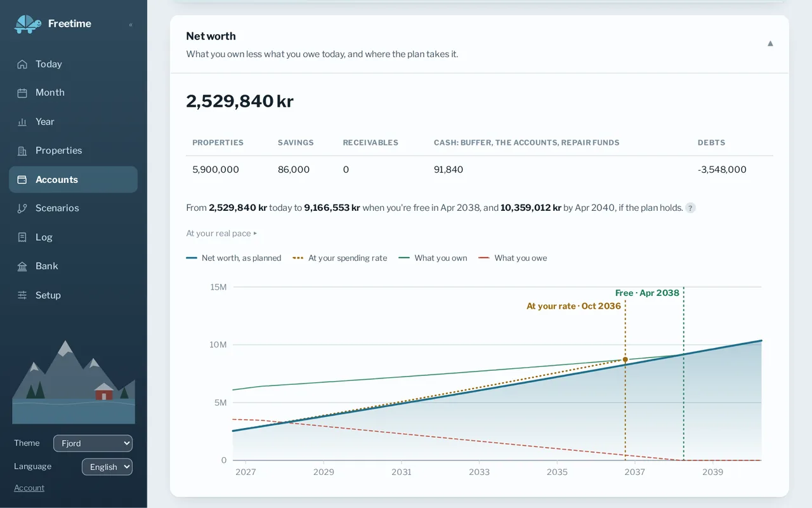Click the cash value 91,840

[x=449, y=170]
